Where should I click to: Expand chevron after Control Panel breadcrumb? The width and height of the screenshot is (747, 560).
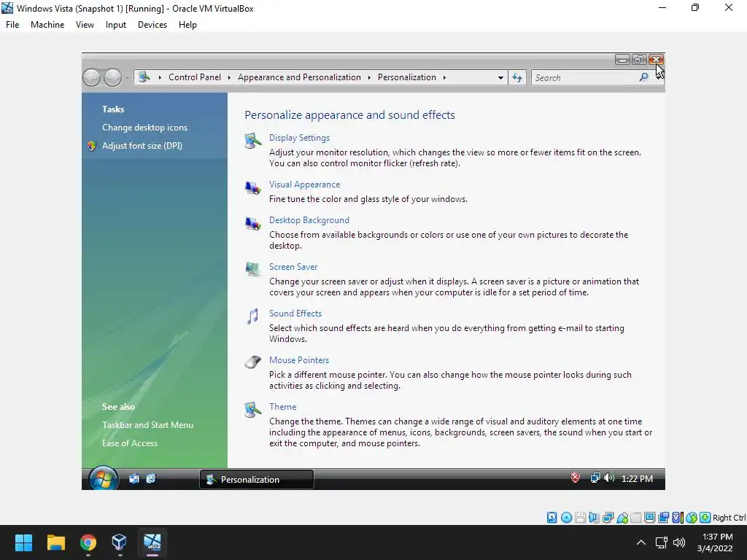pyautogui.click(x=229, y=77)
